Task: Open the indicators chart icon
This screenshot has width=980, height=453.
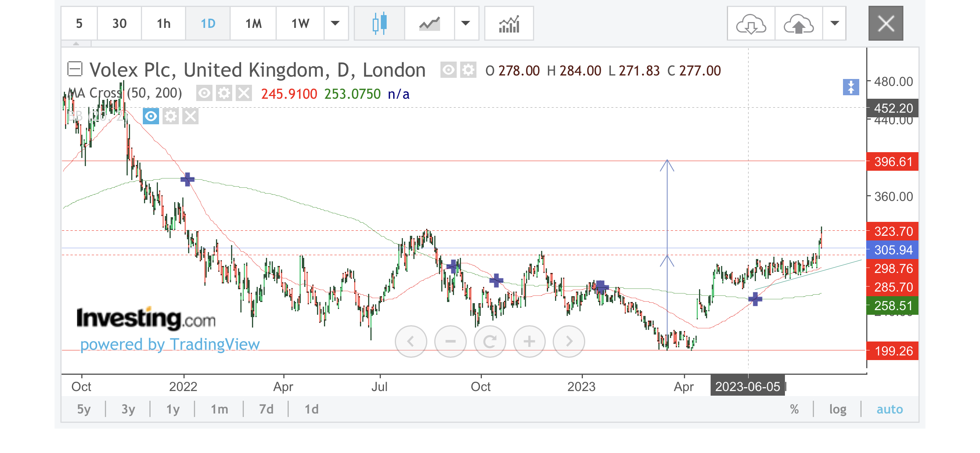Action: pyautogui.click(x=509, y=23)
